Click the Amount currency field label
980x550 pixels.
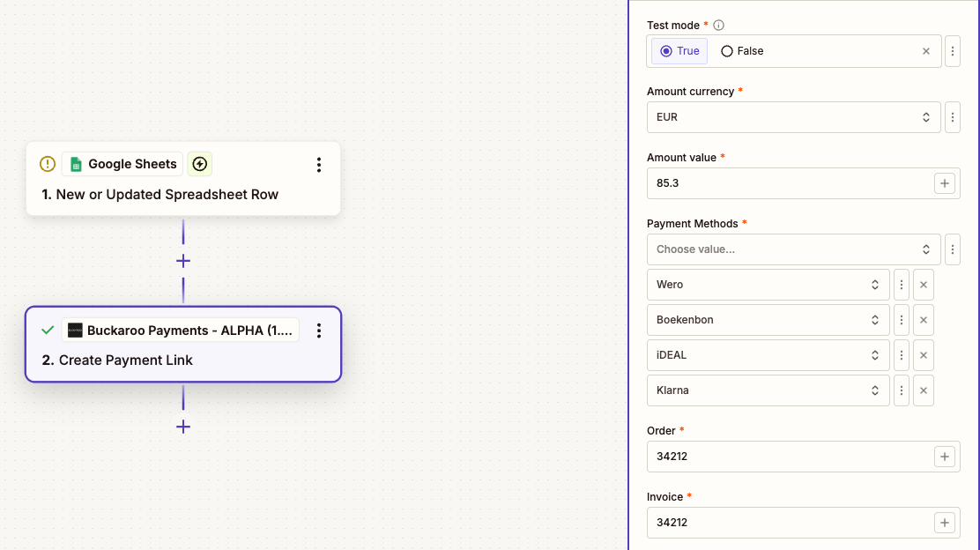tap(691, 92)
